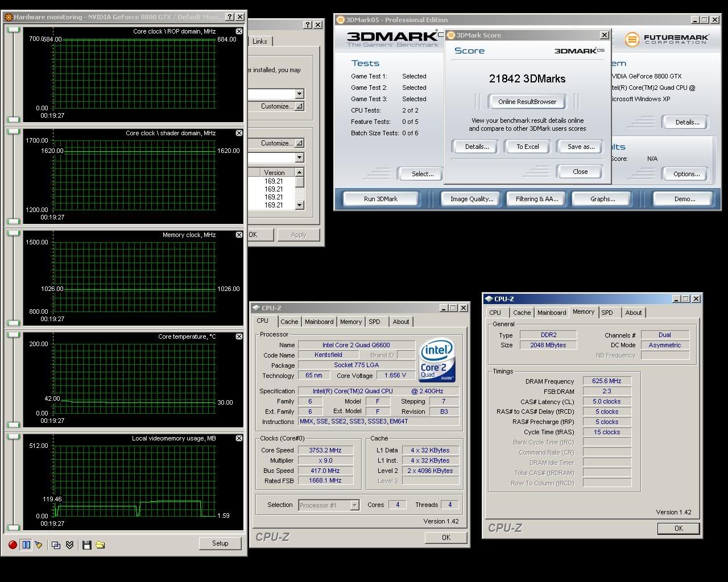
Task: Click slider handle above Memory clock graph
Action: [14, 233]
